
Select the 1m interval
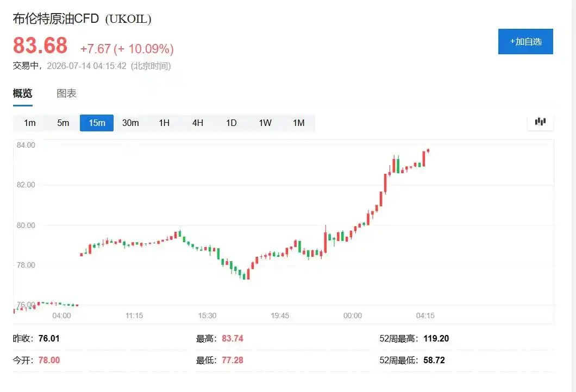pos(30,123)
